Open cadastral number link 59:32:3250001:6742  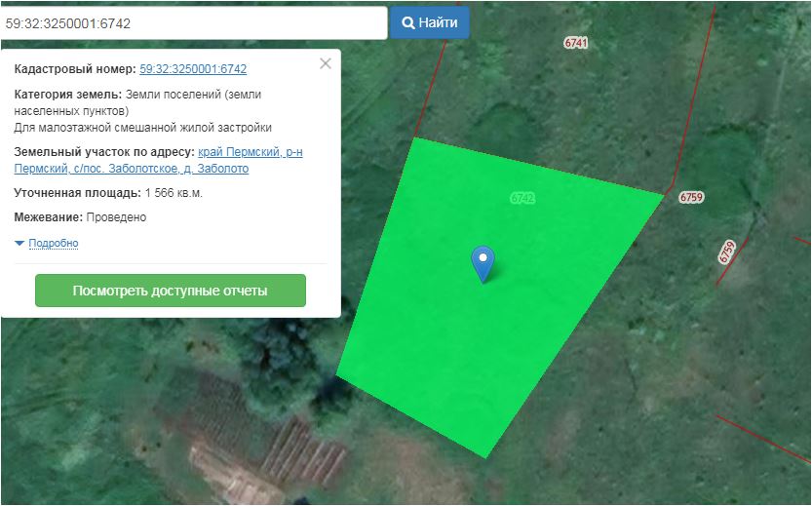pyautogui.click(x=193, y=69)
